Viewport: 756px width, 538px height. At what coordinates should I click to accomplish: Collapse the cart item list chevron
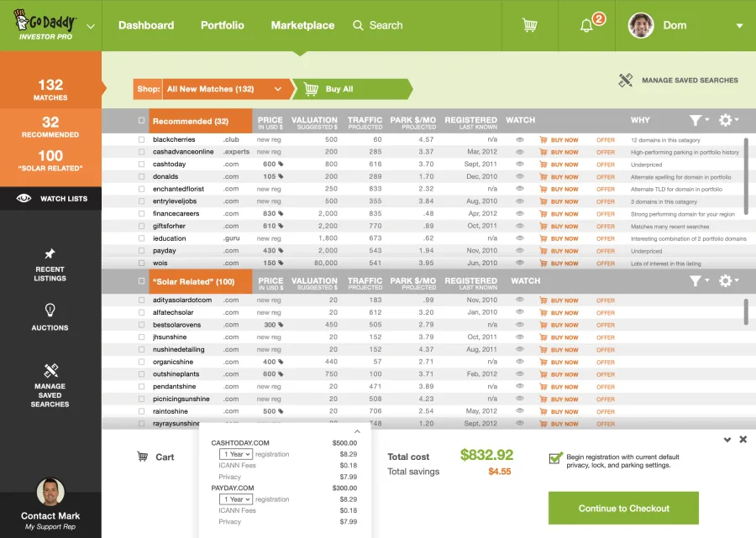coord(357,431)
